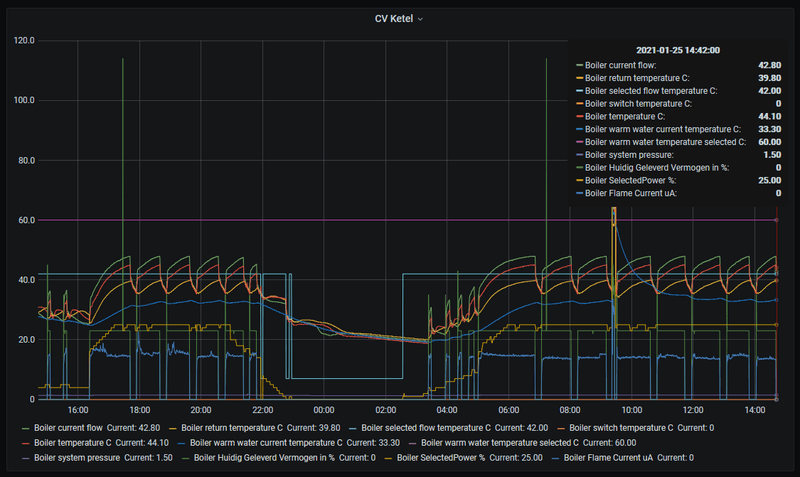Click red color line of Boiler temperature C
The width and height of the screenshot is (800, 477).
tap(26, 443)
